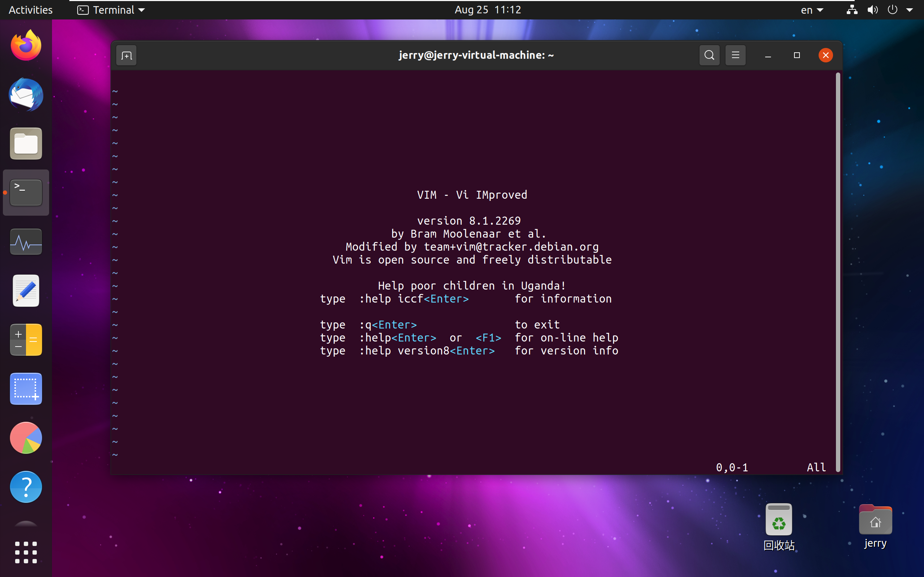Open the Help application
This screenshot has height=577, width=924.
(26, 486)
